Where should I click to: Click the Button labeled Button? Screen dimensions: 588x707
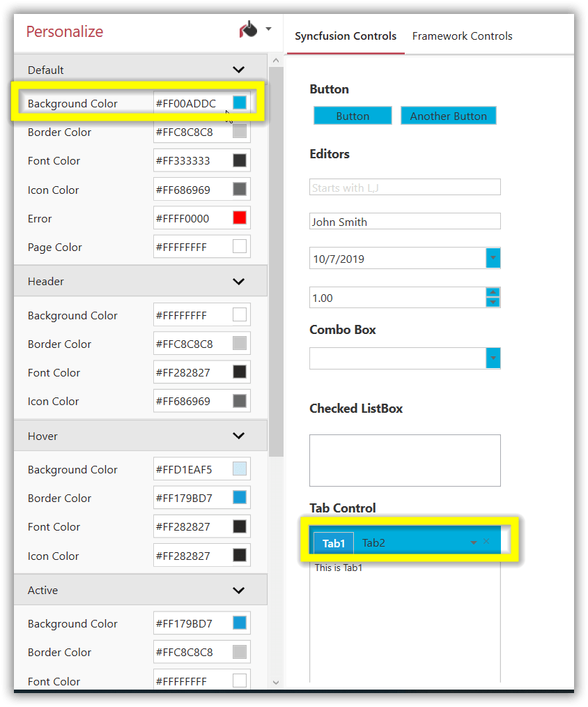click(x=353, y=115)
